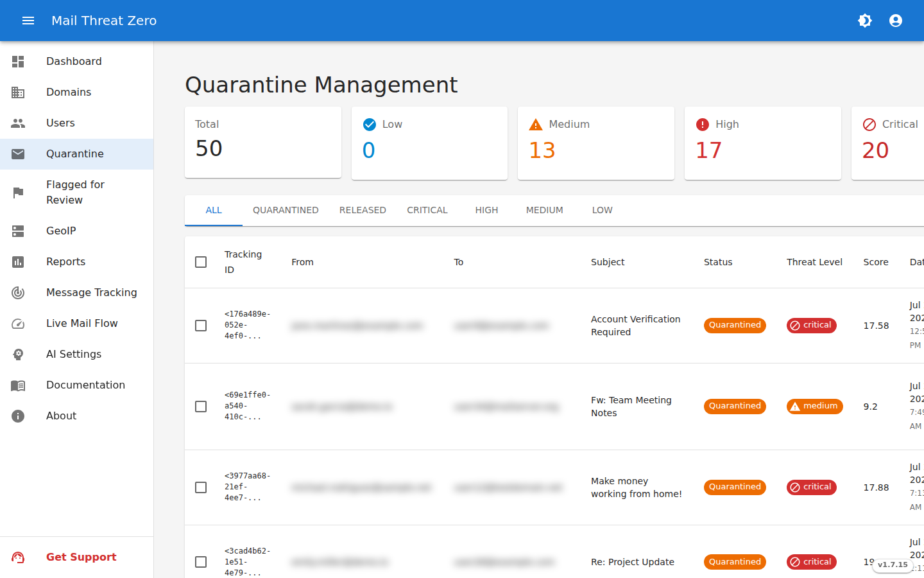
Task: Click the Users people icon
Action: point(18,123)
